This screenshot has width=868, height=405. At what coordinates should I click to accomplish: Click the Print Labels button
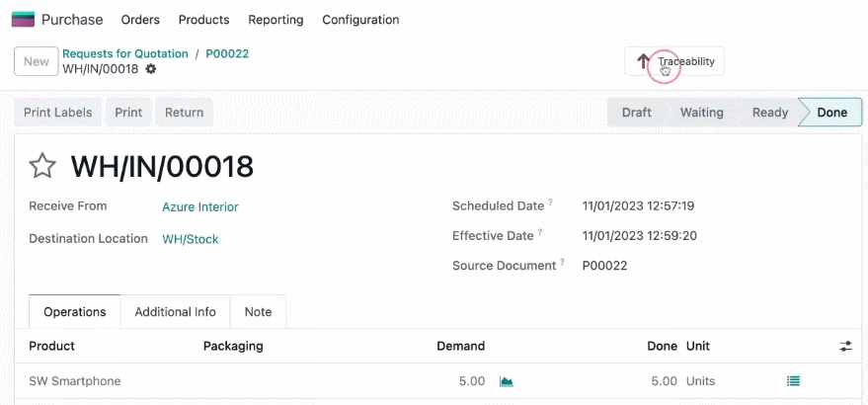pyautogui.click(x=57, y=113)
